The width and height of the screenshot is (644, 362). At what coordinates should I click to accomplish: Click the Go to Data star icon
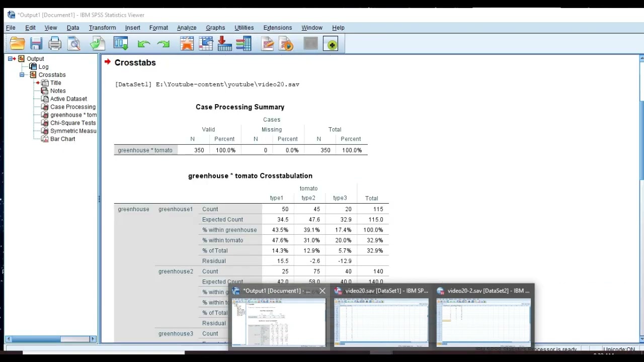pyautogui.click(x=187, y=44)
